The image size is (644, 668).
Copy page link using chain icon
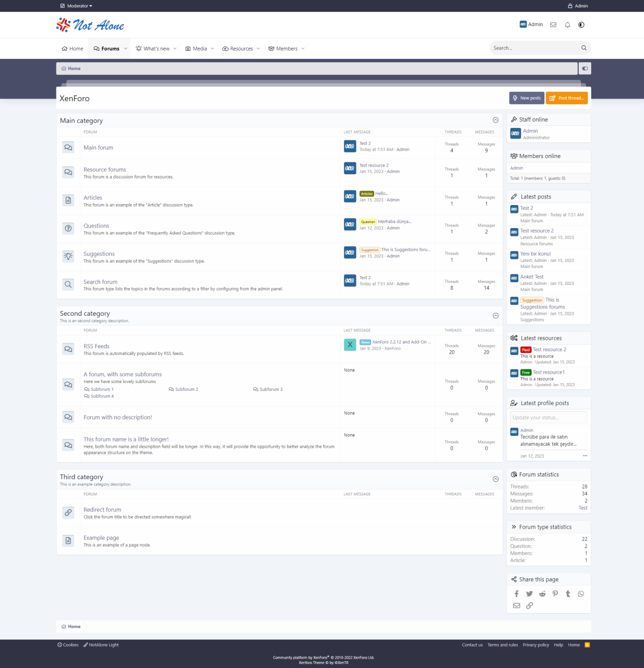pos(530,606)
